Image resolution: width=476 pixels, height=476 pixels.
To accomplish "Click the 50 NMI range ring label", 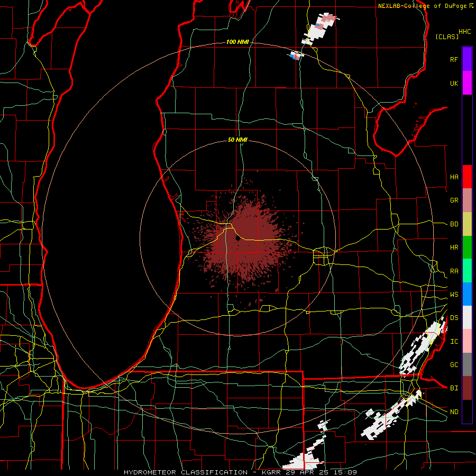I will tap(237, 140).
